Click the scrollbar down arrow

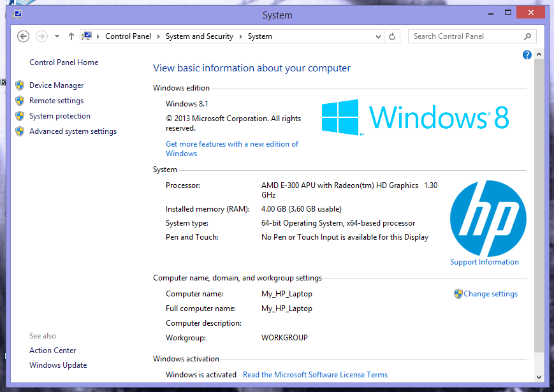(539, 377)
